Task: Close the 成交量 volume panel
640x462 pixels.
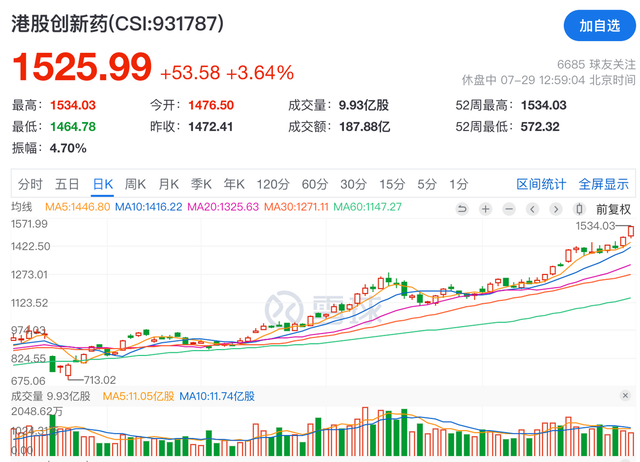Action: coord(625,395)
